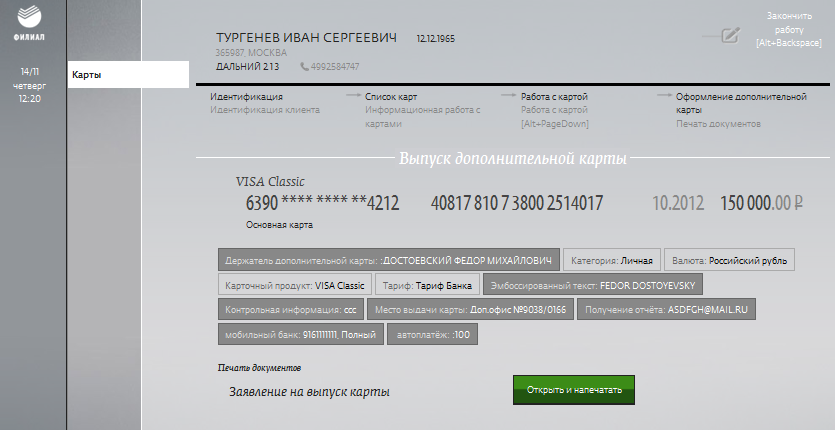Viewport: 835px width, 430px height.
Task: Click the Место выдачи карты field
Action: (470, 309)
